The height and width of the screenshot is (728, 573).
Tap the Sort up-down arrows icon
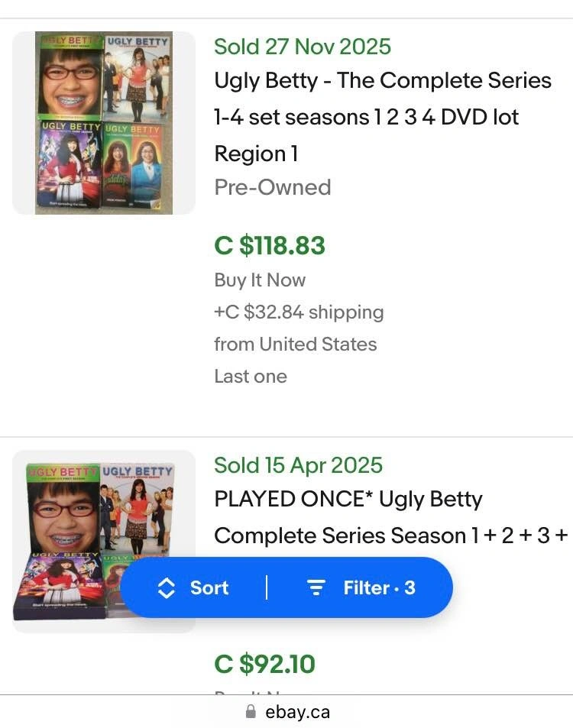[166, 587]
